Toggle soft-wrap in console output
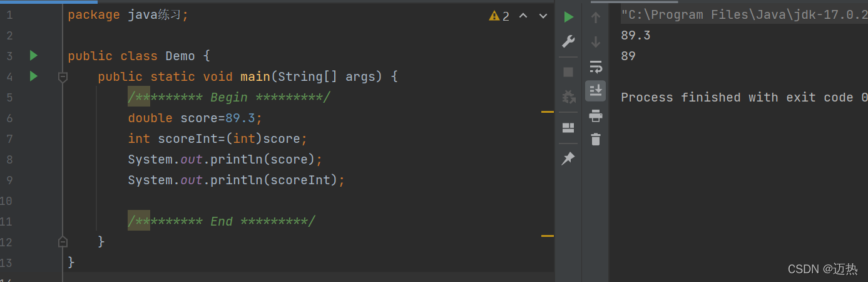This screenshot has width=868, height=282. (596, 66)
